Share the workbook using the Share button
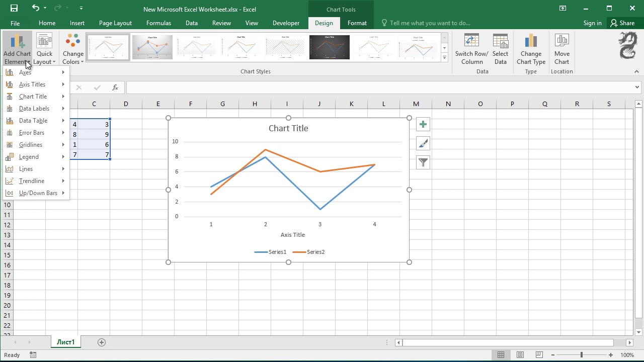Image resolution: width=644 pixels, height=362 pixels. click(x=623, y=23)
